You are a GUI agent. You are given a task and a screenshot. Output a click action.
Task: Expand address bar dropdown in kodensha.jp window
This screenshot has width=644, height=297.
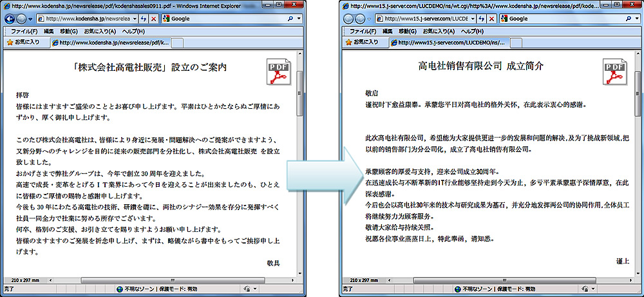pos(134,19)
